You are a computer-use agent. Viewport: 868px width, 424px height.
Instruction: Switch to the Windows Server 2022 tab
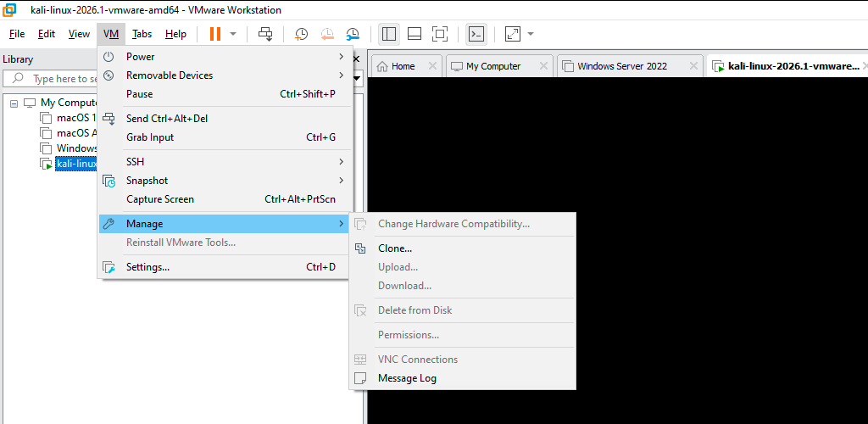click(x=621, y=66)
